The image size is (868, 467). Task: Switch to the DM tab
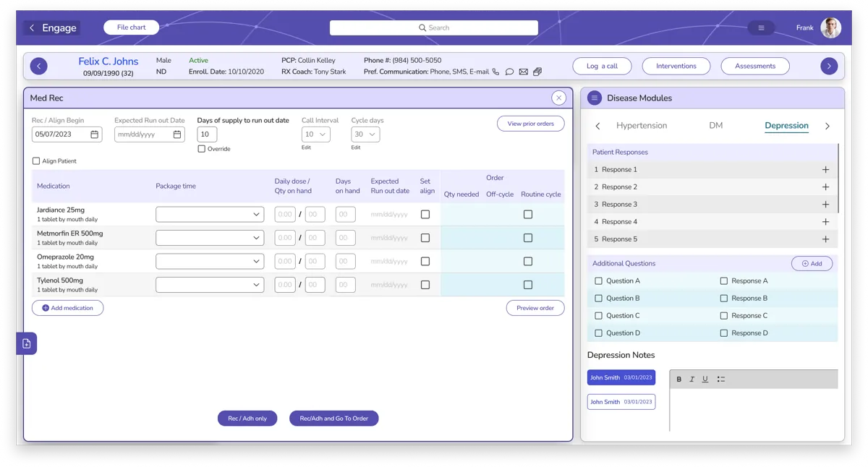pyautogui.click(x=716, y=126)
